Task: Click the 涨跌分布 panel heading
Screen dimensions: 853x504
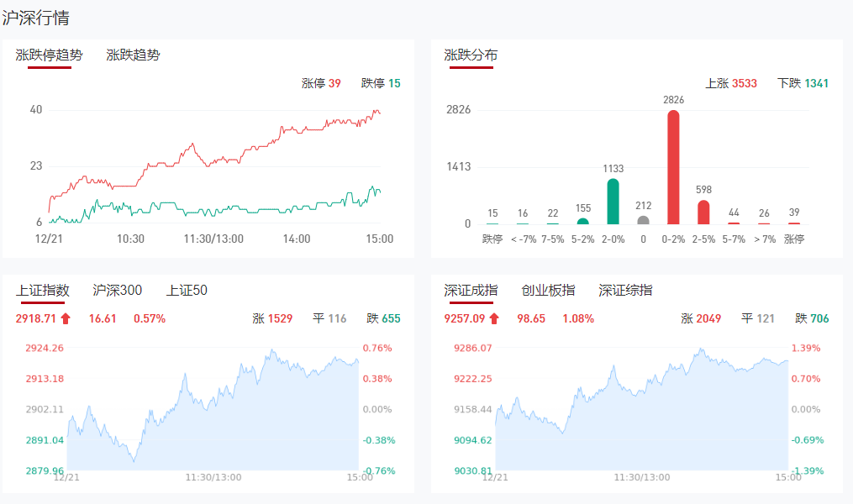Action: tap(471, 55)
